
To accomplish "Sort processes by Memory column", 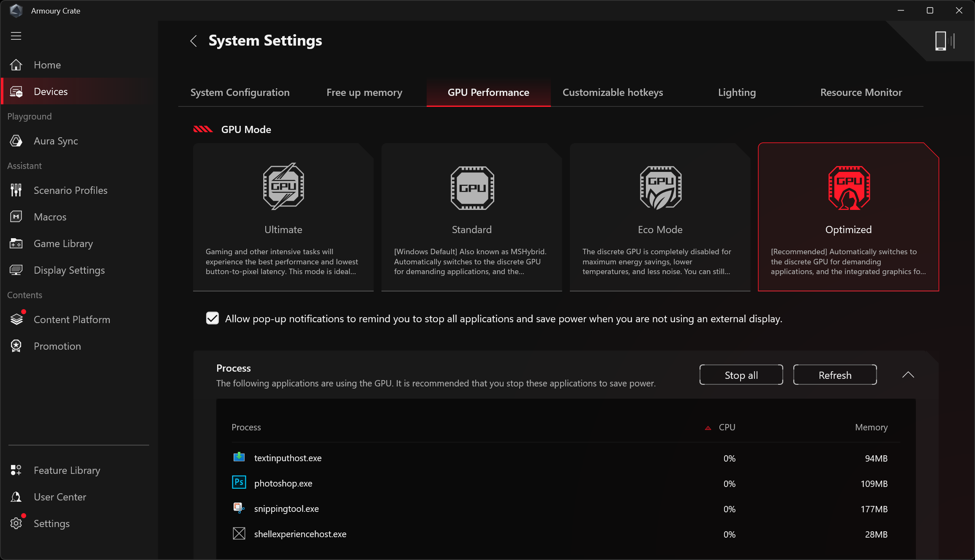I will tap(871, 427).
